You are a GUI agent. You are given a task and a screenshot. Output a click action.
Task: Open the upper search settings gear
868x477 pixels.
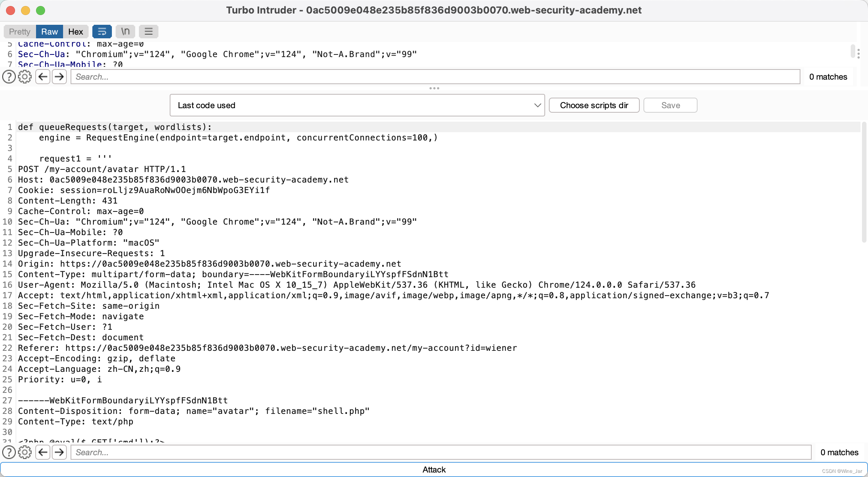(x=25, y=77)
